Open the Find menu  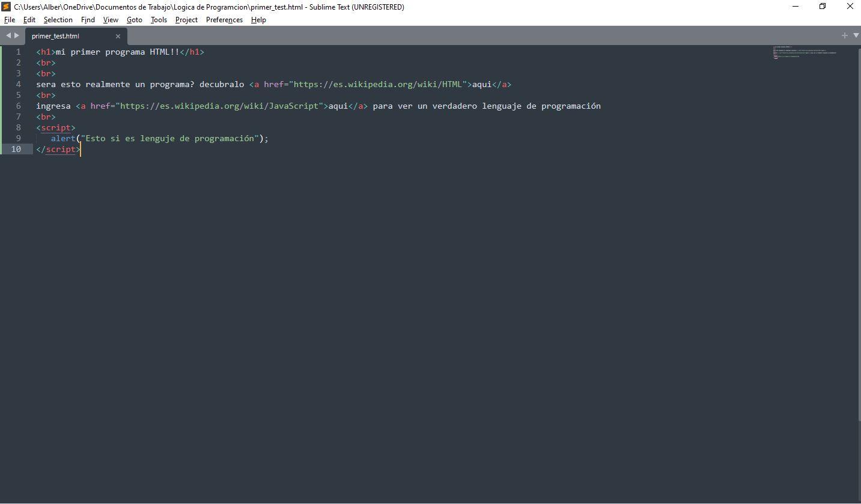tap(88, 20)
